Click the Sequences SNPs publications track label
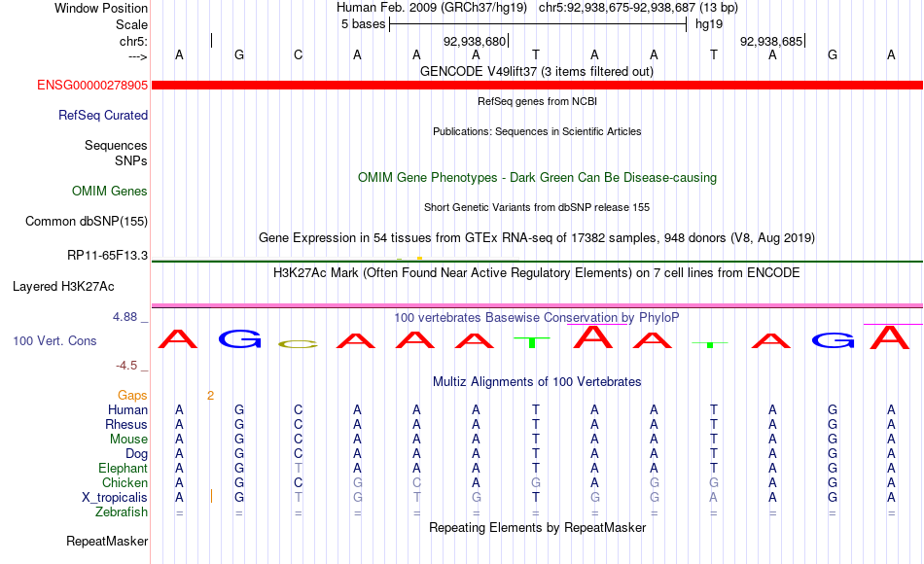Image resolution: width=924 pixels, height=564 pixels. [x=116, y=154]
